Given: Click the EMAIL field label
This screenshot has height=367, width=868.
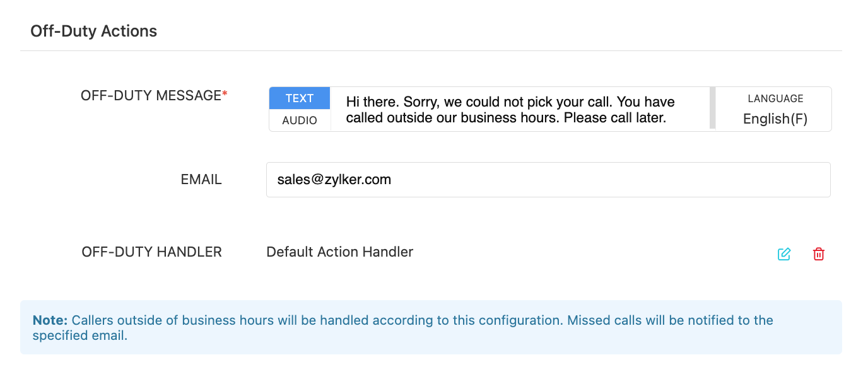Looking at the screenshot, I should pos(201,180).
